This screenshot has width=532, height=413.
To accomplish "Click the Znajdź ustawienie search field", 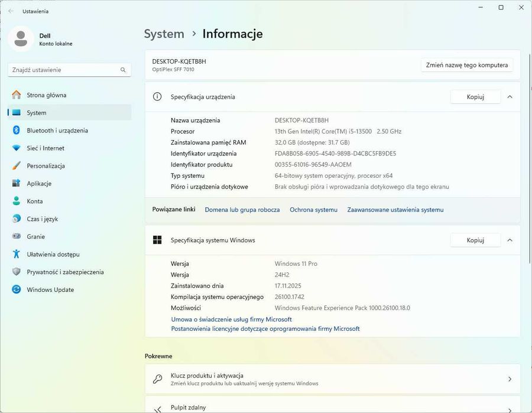I will 64,70.
